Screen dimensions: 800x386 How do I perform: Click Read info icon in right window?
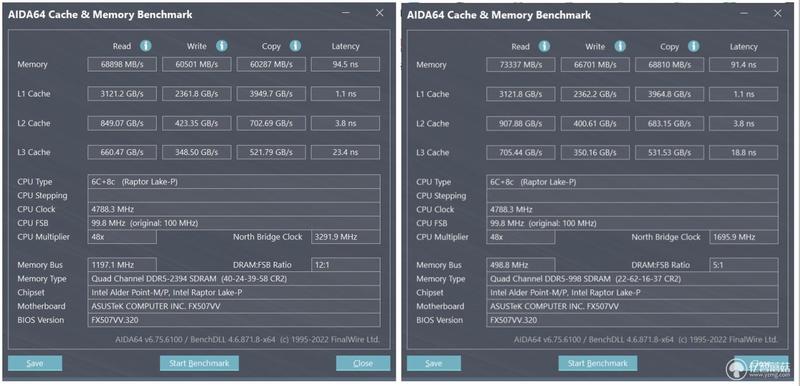coord(544,46)
